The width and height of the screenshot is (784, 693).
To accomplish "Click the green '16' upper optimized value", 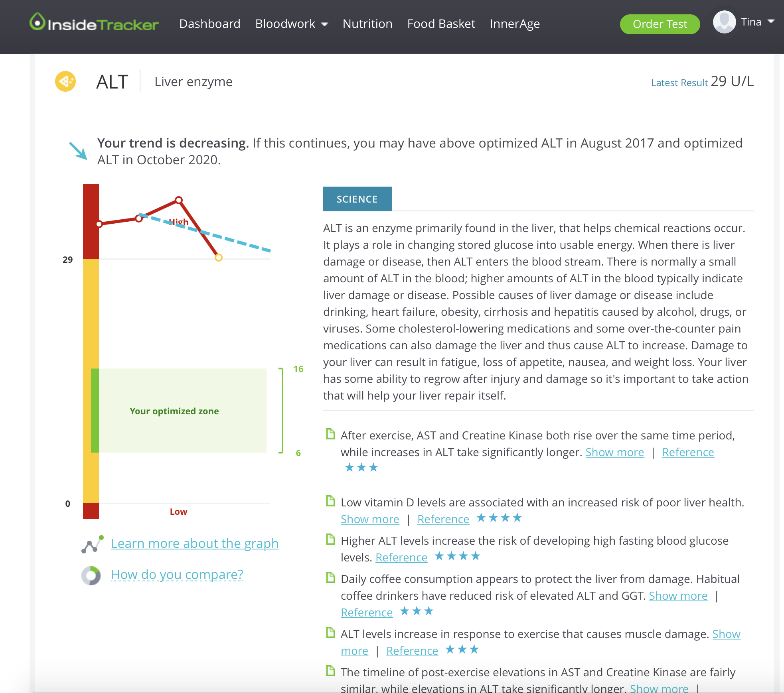I will coord(298,369).
